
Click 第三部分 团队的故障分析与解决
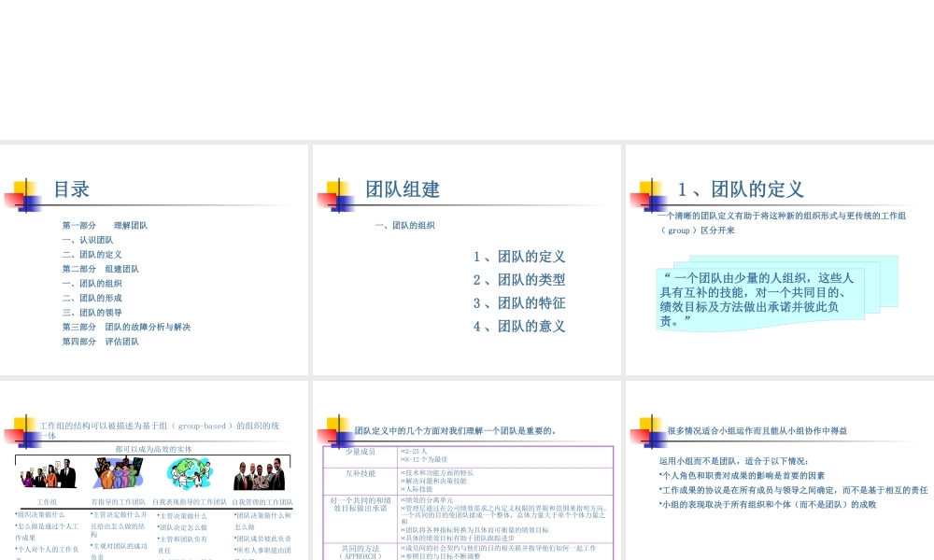tap(126, 328)
